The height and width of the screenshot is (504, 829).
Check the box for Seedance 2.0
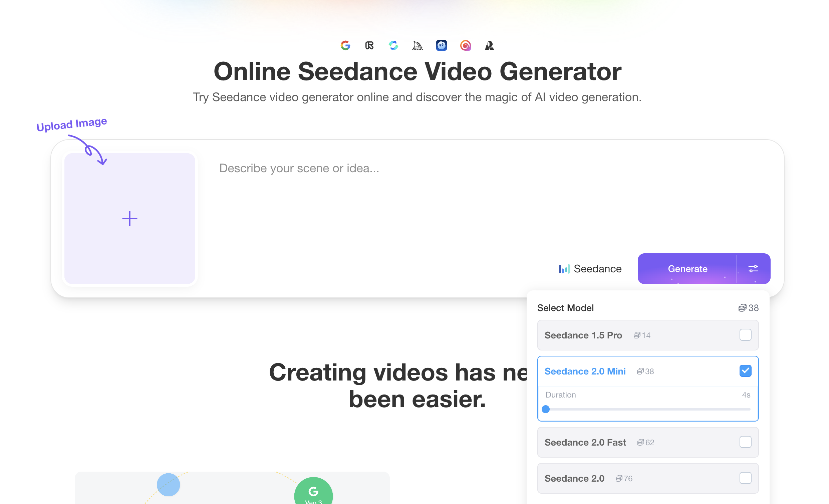pos(745,478)
